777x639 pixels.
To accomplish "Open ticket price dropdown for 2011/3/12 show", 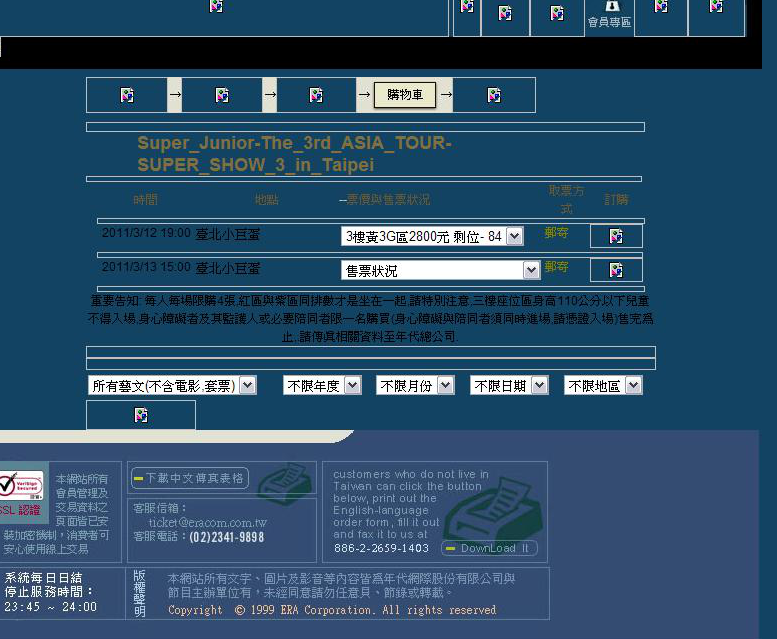I will (x=432, y=236).
